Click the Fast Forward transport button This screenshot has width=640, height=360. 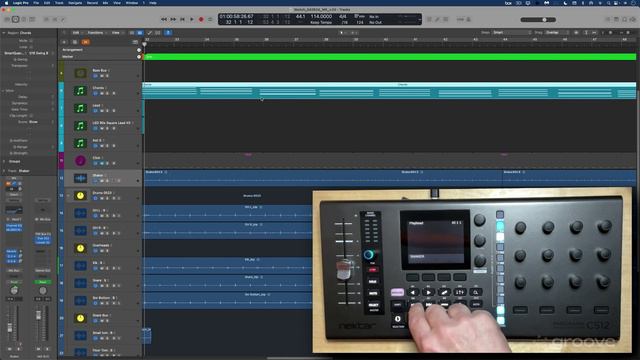click(x=173, y=19)
